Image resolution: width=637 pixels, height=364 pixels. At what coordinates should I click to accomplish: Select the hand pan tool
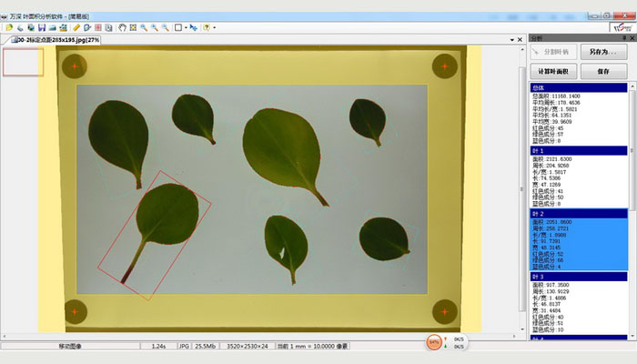coord(122,27)
